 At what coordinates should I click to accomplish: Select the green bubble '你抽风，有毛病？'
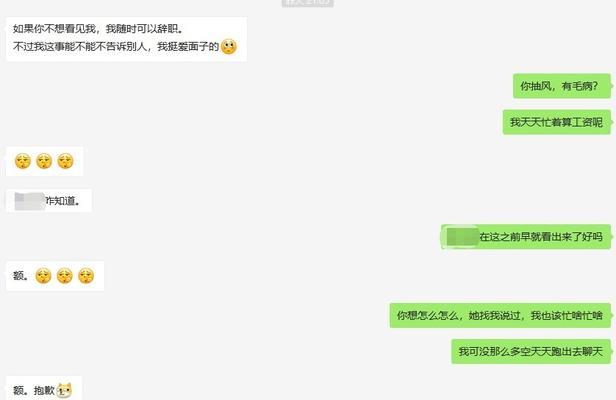[x=562, y=86]
